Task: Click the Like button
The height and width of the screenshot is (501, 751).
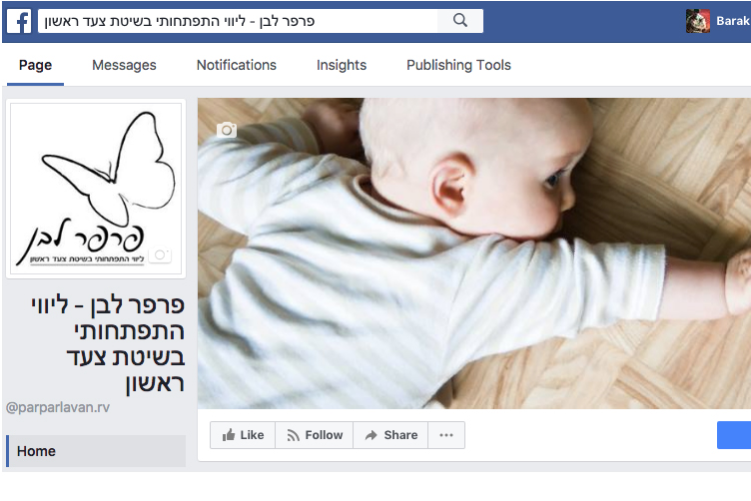Action: [x=243, y=435]
